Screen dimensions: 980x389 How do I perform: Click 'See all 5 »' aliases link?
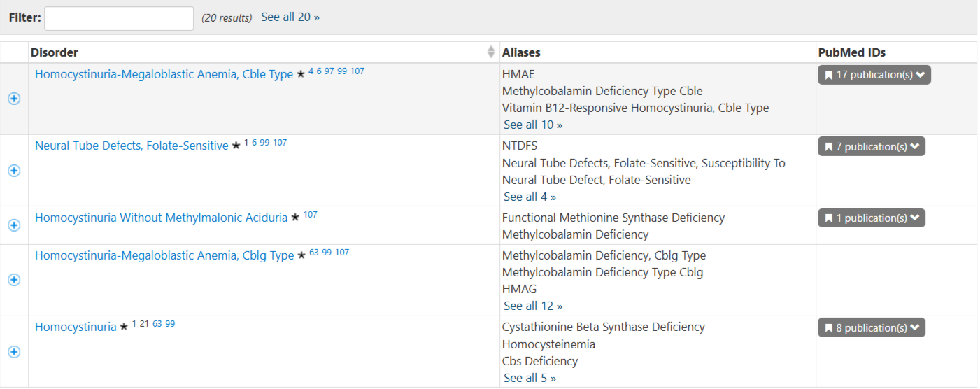click(530, 379)
